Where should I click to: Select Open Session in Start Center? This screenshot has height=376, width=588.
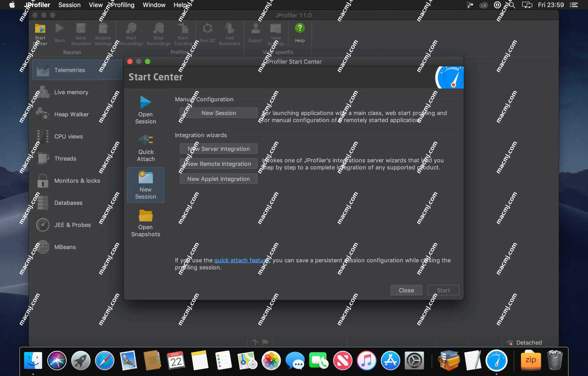point(146,110)
